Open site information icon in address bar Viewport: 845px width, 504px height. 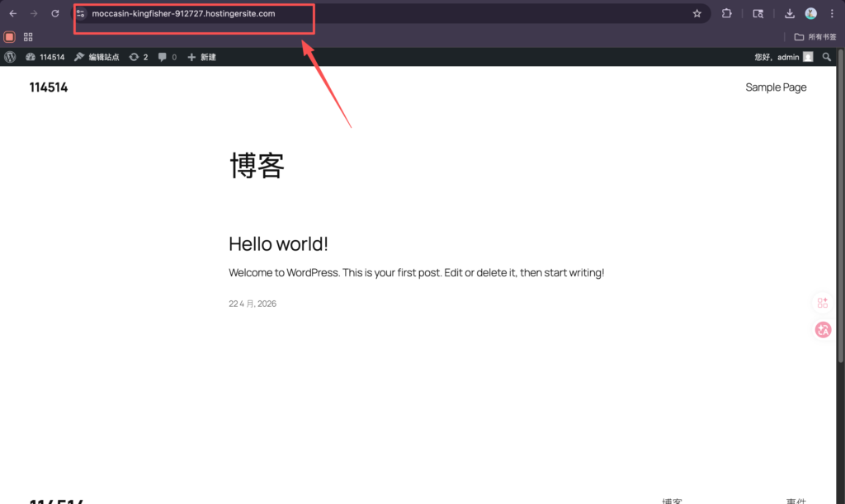80,13
